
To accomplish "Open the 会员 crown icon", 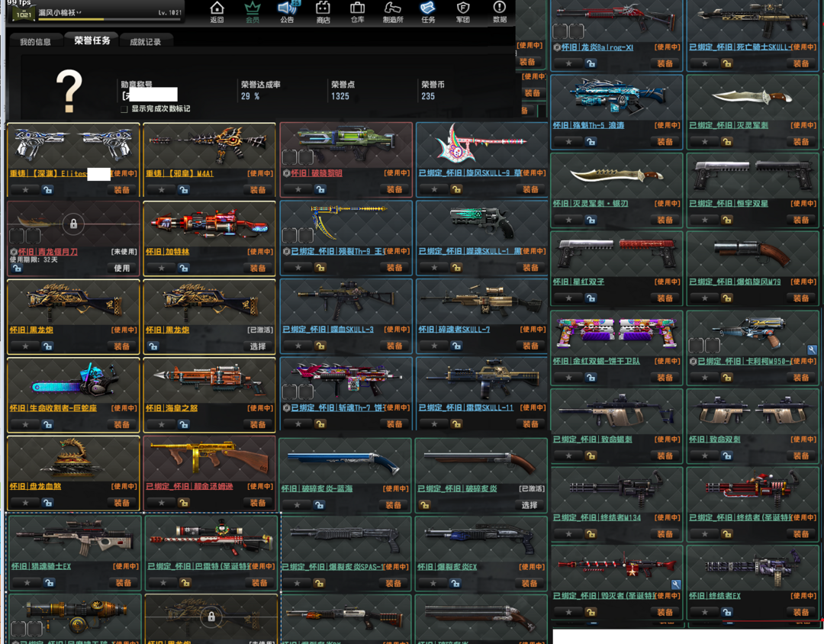I will (252, 11).
